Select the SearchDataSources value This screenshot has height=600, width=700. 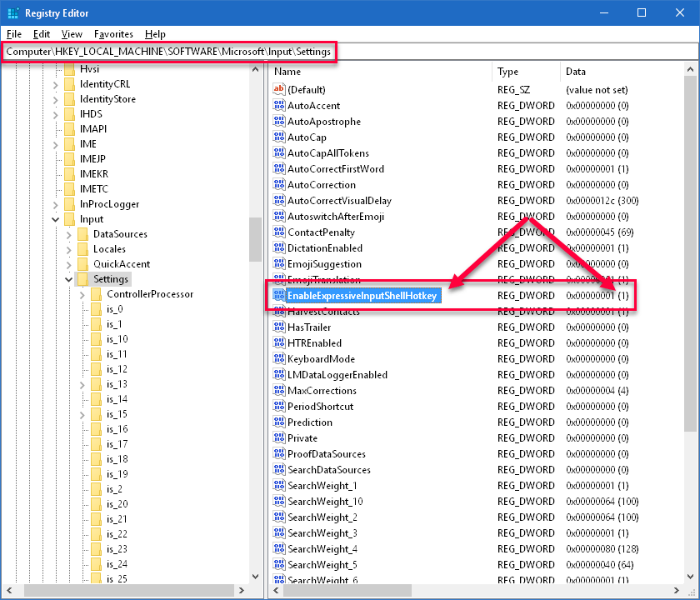click(x=329, y=470)
